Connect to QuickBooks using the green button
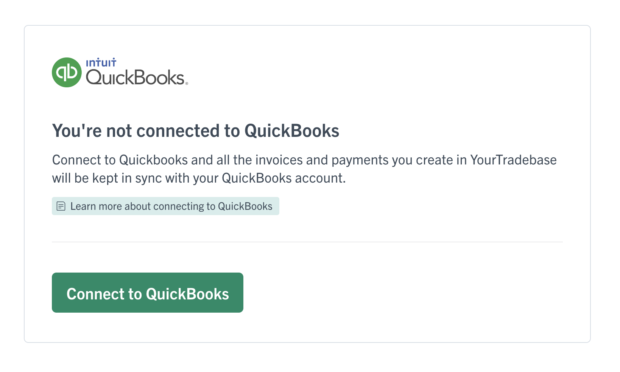This screenshot has height=372, width=620. (x=147, y=293)
